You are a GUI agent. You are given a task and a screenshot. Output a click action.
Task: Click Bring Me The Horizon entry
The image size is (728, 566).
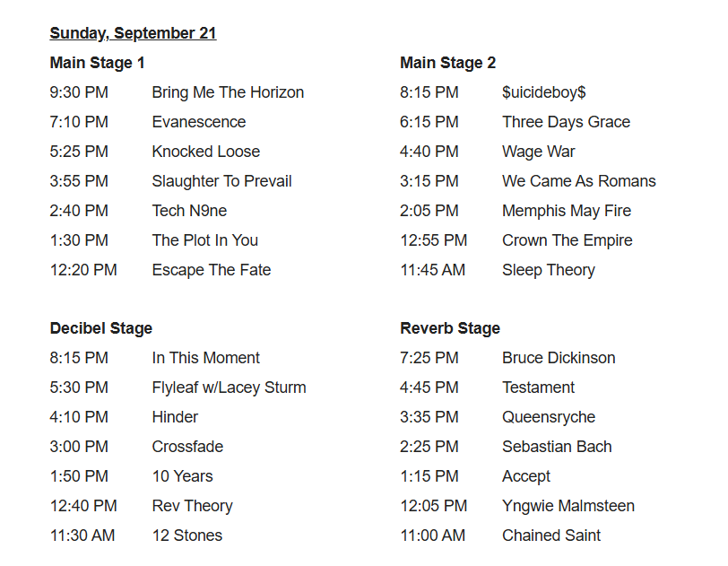click(228, 92)
